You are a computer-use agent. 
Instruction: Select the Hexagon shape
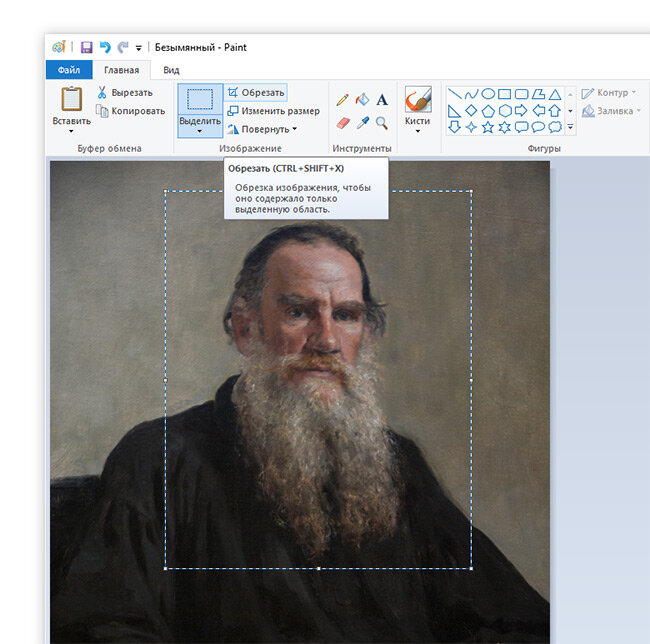[x=505, y=111]
